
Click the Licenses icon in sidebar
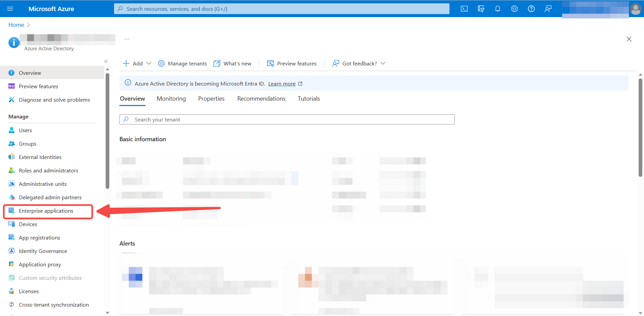[x=12, y=291]
